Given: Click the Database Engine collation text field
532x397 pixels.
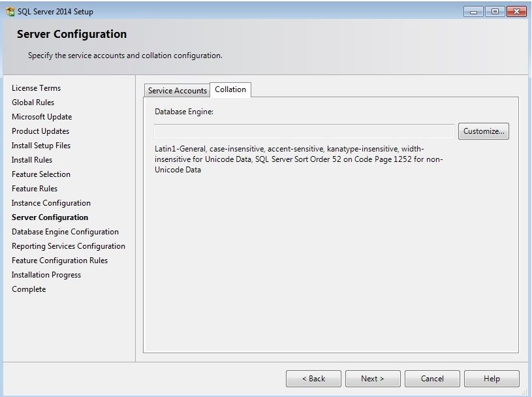Looking at the screenshot, I should pyautogui.click(x=304, y=131).
